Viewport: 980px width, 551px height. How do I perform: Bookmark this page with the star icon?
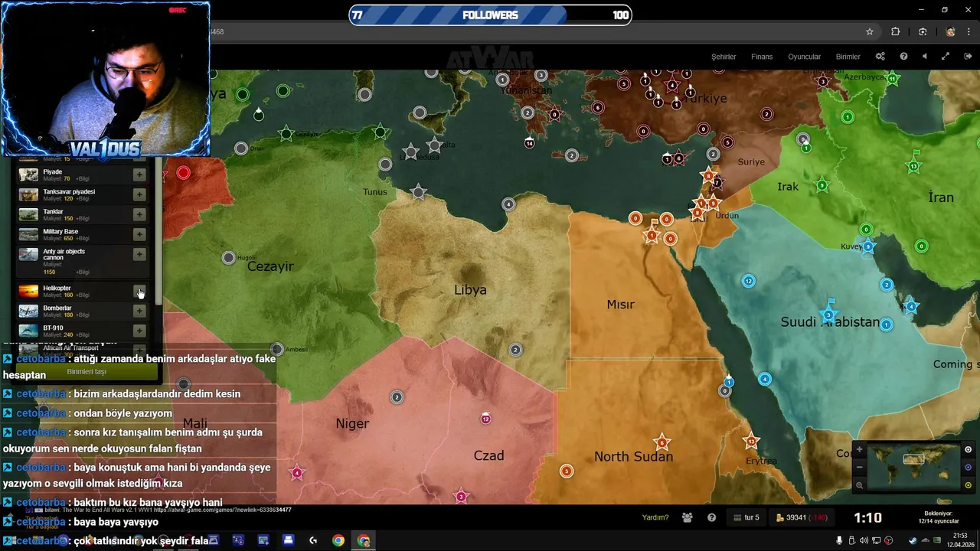(x=870, y=31)
